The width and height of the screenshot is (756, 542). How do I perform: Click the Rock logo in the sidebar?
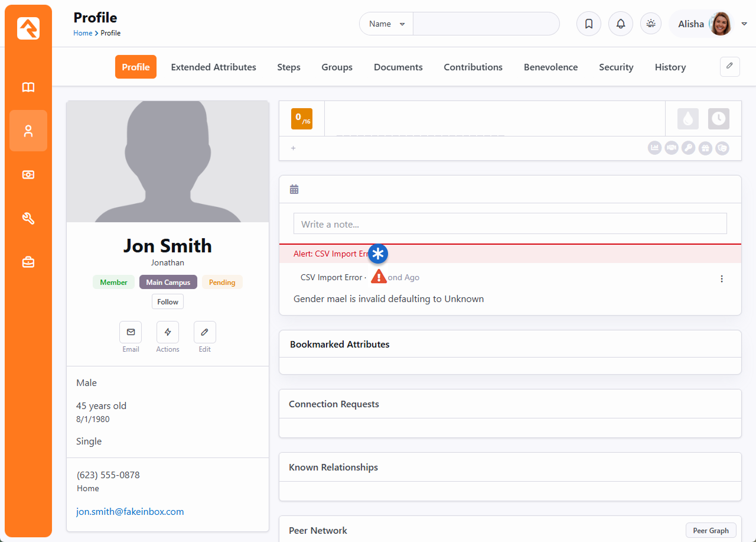click(28, 28)
